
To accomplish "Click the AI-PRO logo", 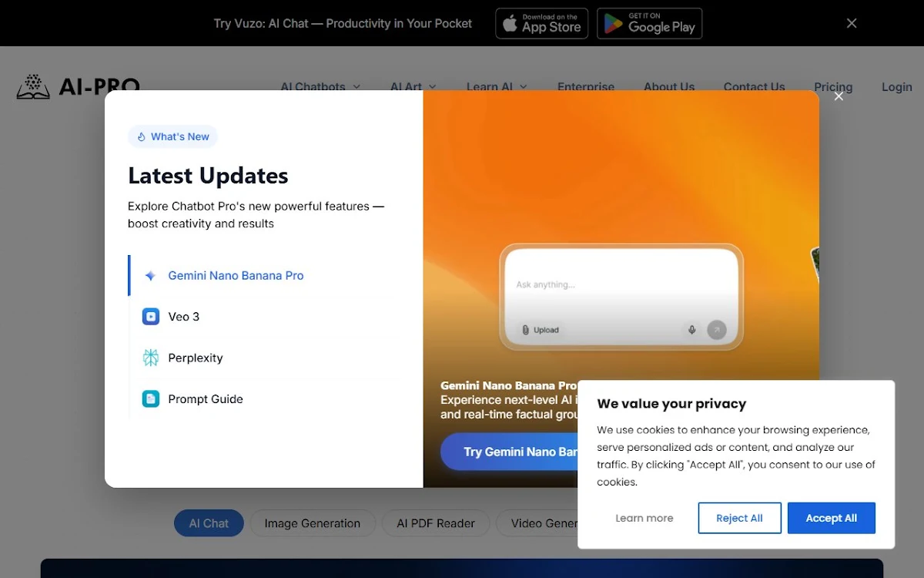I will tap(79, 86).
